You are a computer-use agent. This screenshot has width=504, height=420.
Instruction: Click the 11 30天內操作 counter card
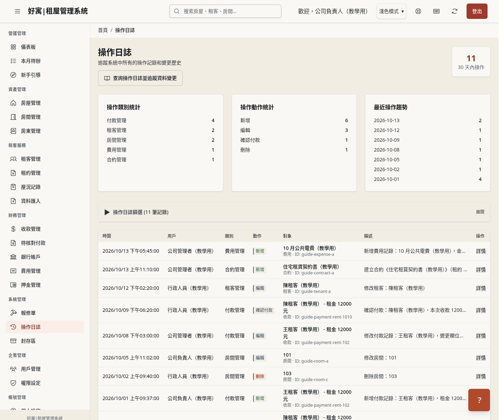point(471,62)
